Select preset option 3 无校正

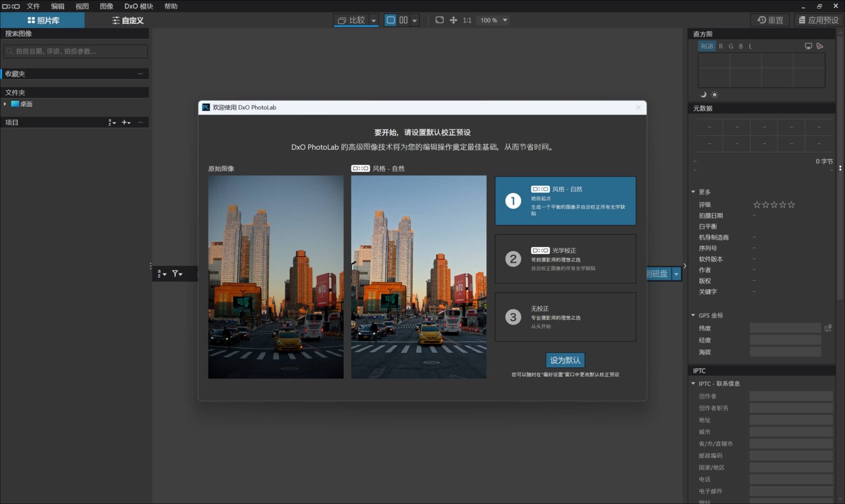565,317
